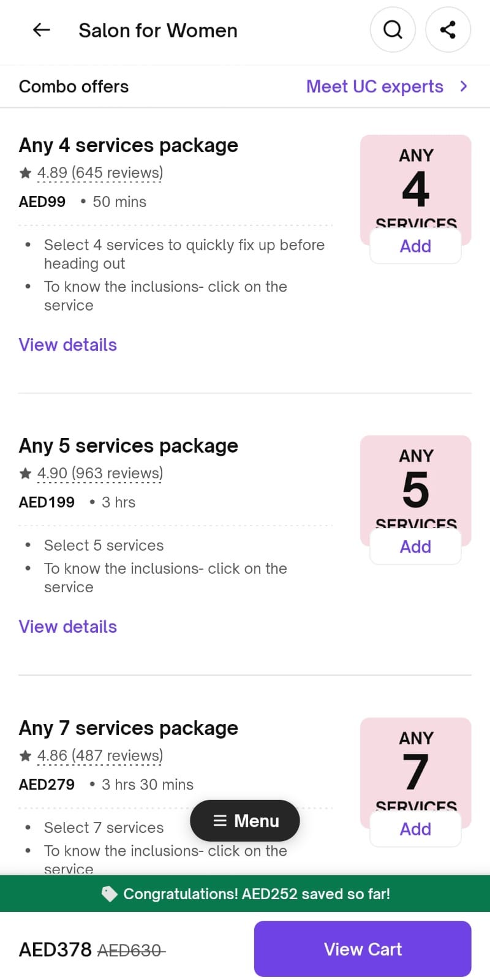This screenshot has height=980, width=490.
Task: Tap the share icon
Action: tap(448, 29)
